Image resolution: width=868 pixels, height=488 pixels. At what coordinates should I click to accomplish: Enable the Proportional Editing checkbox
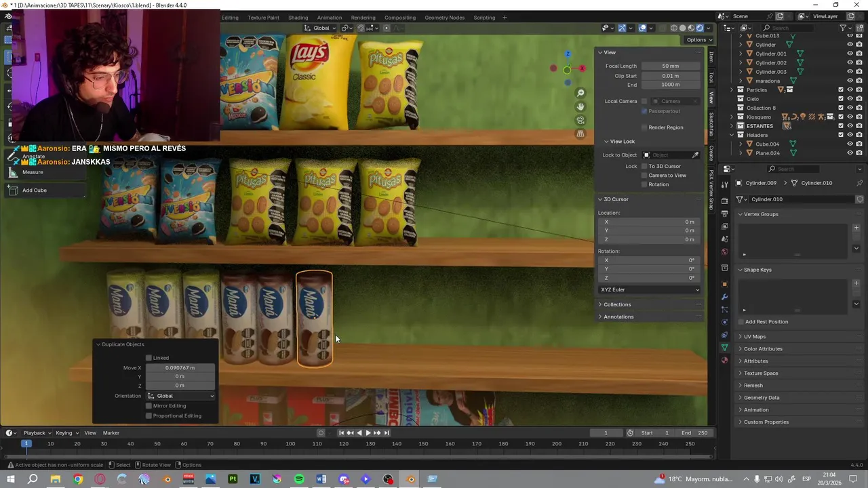(149, 415)
